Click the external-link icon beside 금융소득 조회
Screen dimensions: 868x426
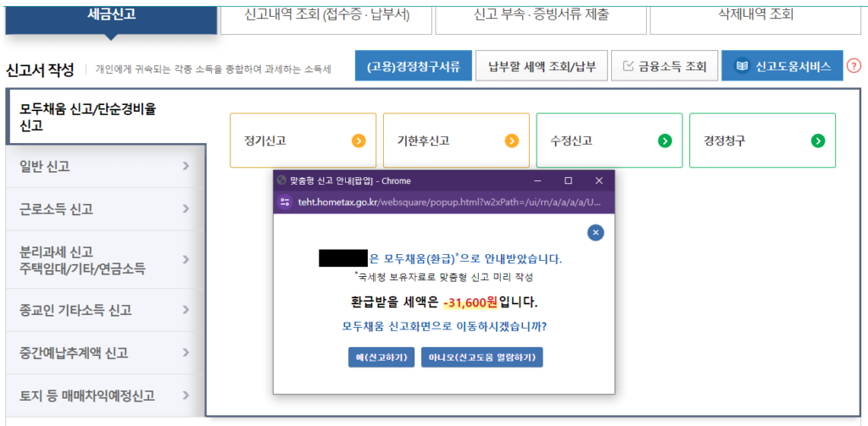[x=628, y=66]
